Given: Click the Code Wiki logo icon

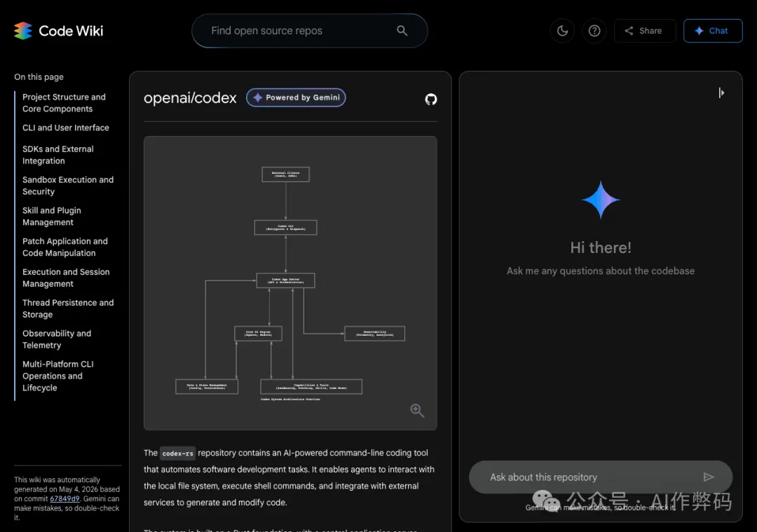Looking at the screenshot, I should 23,31.
